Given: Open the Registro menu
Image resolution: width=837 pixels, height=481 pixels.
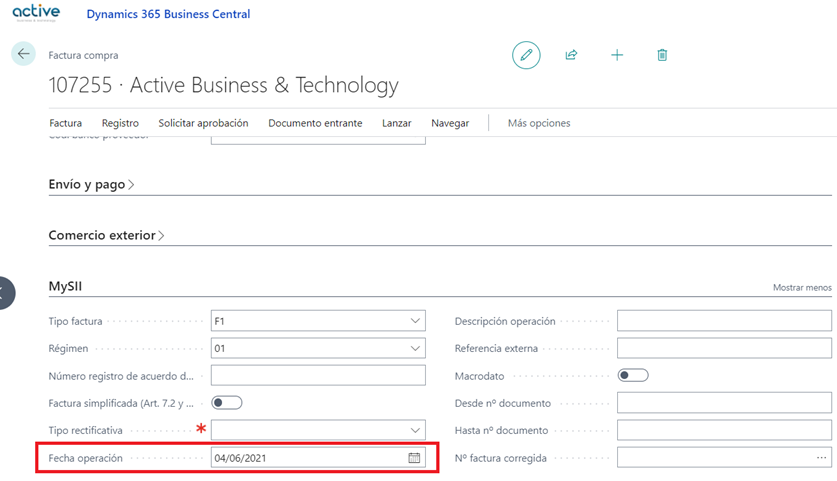Looking at the screenshot, I should [x=120, y=123].
